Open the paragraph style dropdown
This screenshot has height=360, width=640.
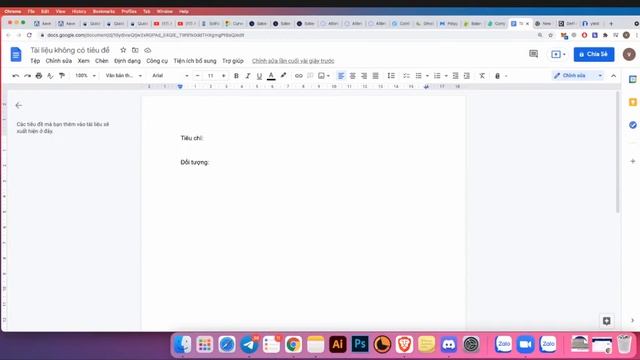pos(124,76)
